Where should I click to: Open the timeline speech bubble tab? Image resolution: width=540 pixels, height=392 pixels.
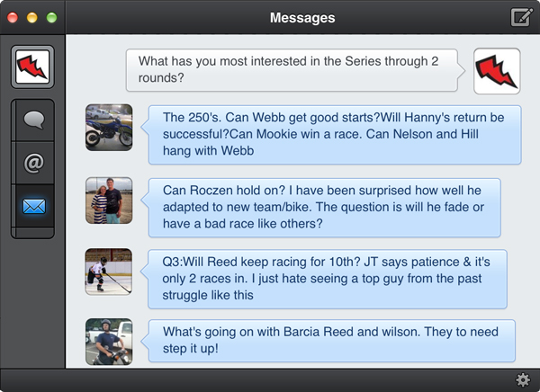(34, 119)
